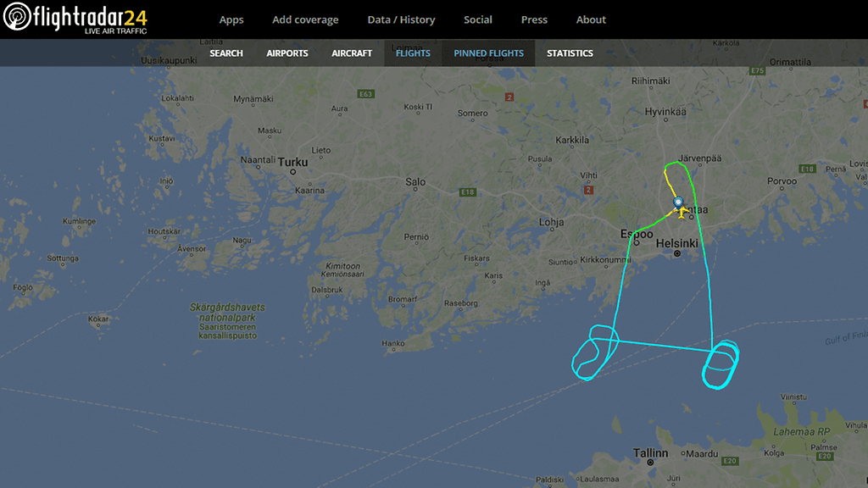Screen dimensions: 868x488
Task: Open the About page link
Action: tap(591, 20)
